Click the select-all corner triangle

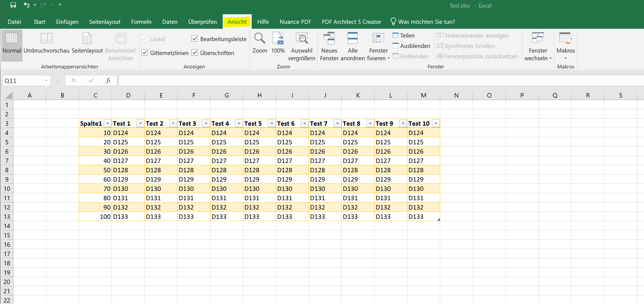click(9, 95)
